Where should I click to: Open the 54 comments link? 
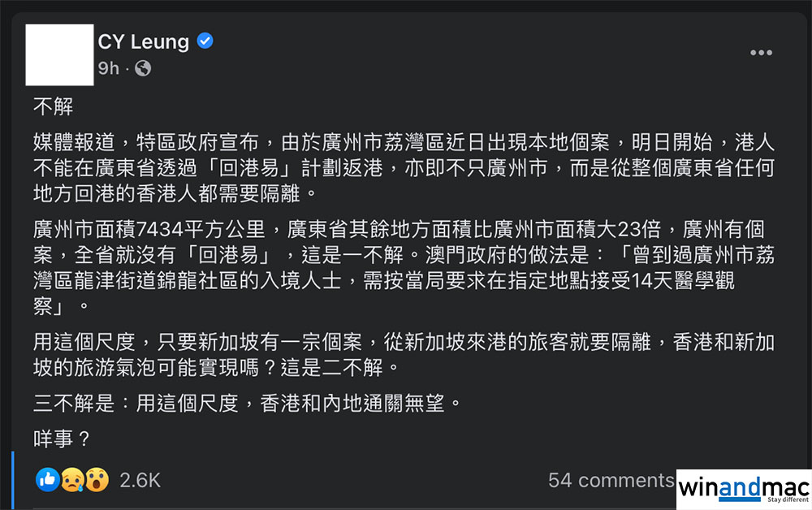[611, 480]
